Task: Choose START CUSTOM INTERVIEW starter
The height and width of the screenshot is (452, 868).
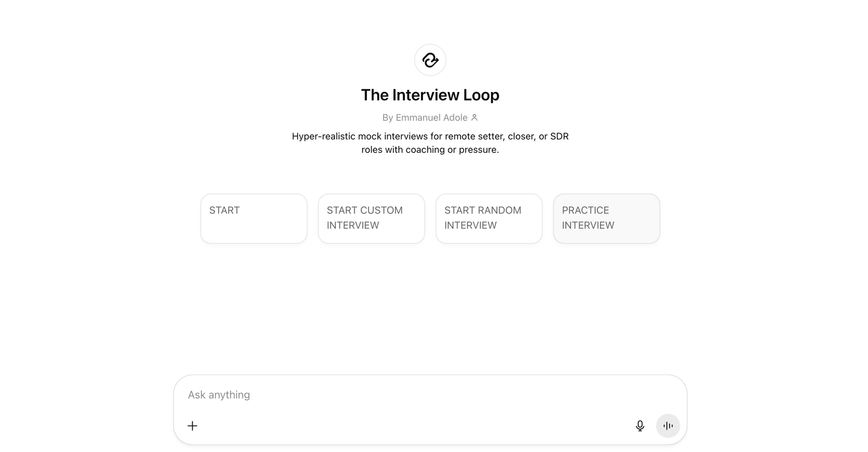Action: pos(372,219)
